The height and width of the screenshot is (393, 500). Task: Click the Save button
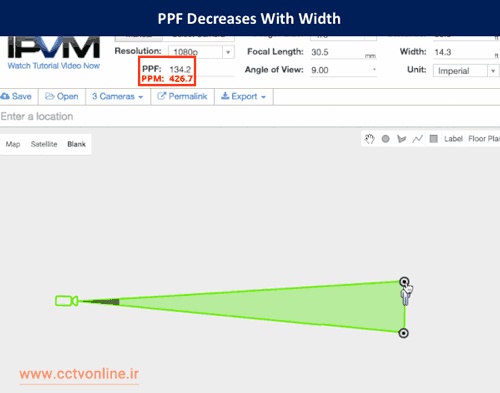[x=17, y=97]
